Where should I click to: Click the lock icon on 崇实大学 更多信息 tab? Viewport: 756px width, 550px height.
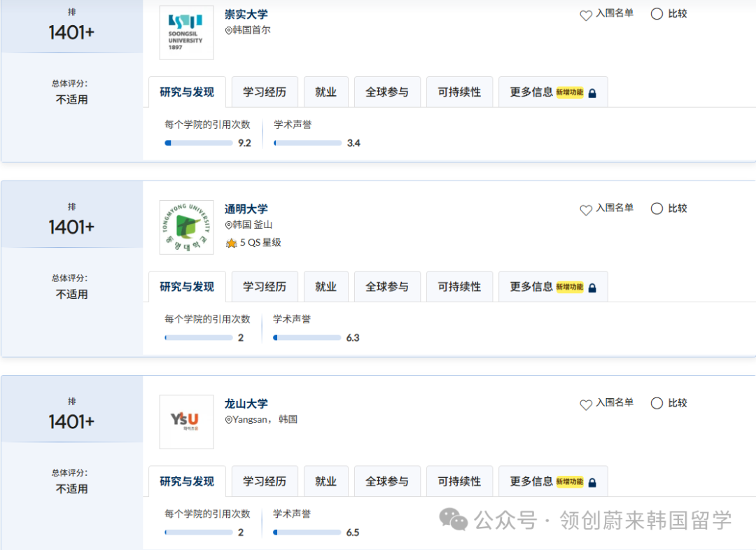(593, 93)
